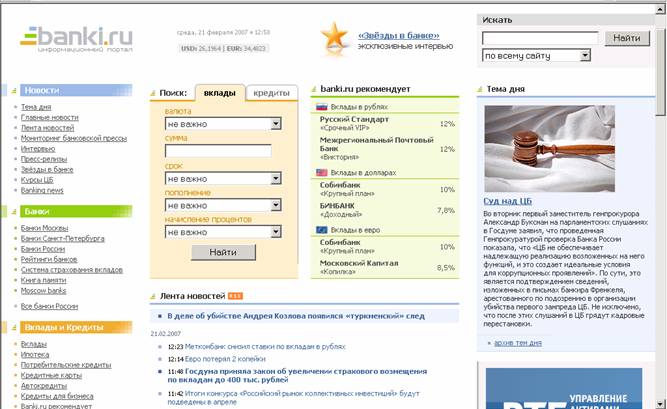This screenshot has width=667, height=409.
Task: Click the arrow icon next to Тема дня header
Action: click(x=480, y=89)
